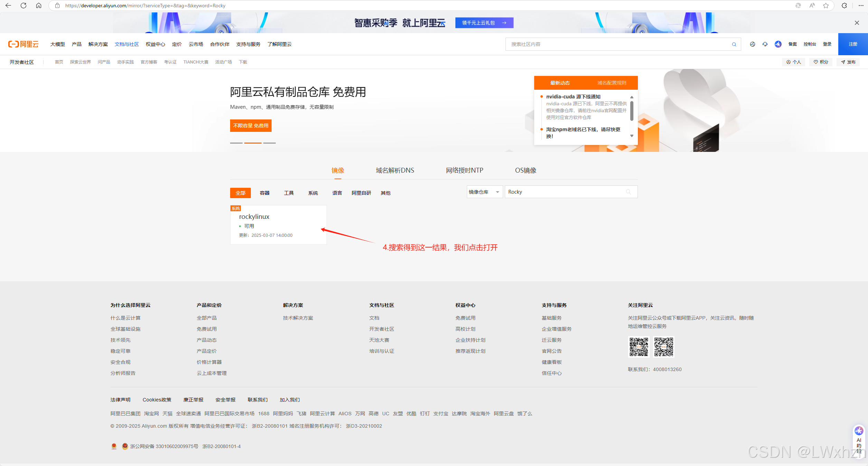Click browser refresh icon

23,6
